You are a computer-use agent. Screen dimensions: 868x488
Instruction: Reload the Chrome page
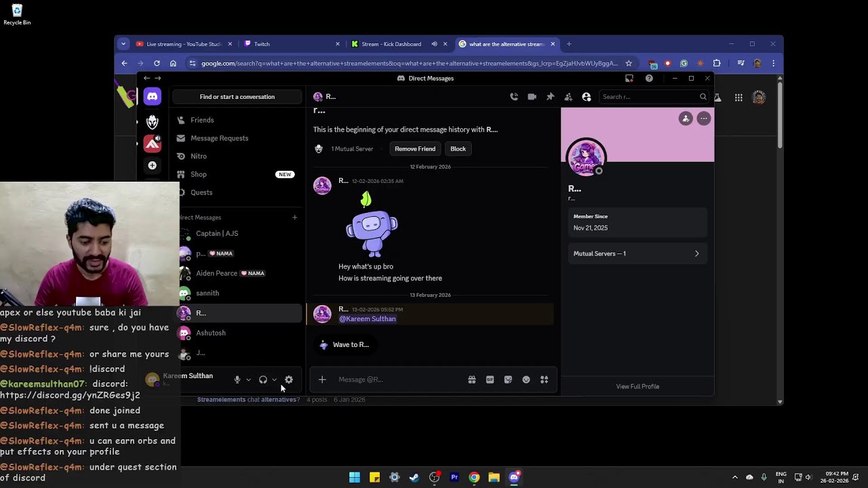[x=157, y=64]
